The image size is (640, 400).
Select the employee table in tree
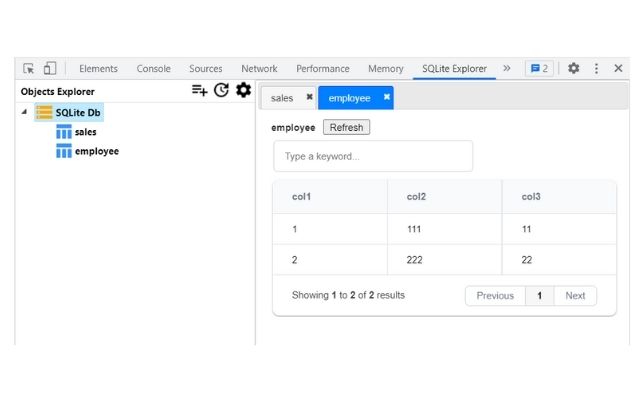pyautogui.click(x=96, y=151)
